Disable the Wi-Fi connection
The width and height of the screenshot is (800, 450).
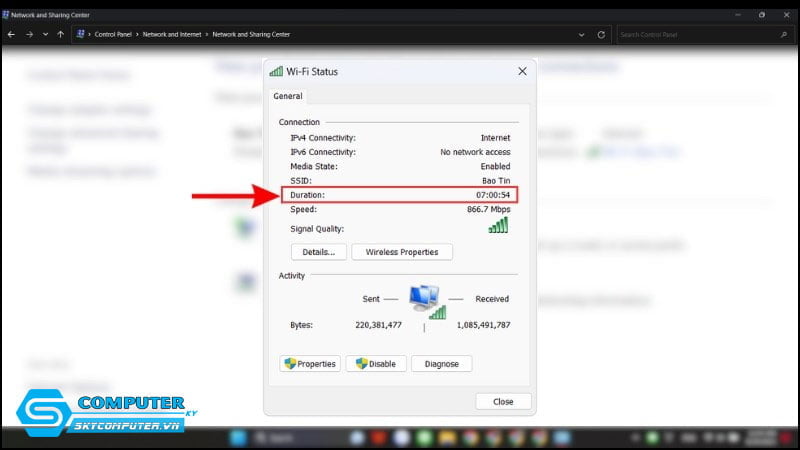coord(376,364)
